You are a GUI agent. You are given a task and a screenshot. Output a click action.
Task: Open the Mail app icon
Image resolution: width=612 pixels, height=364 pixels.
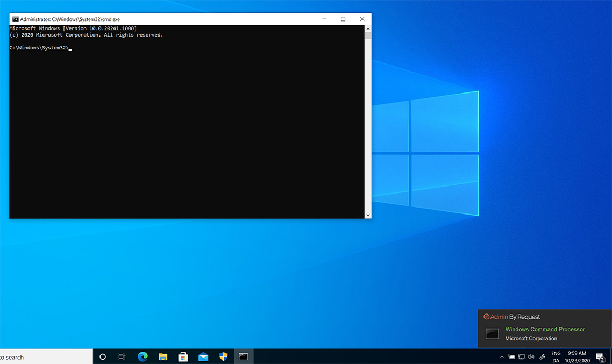pyautogui.click(x=203, y=356)
